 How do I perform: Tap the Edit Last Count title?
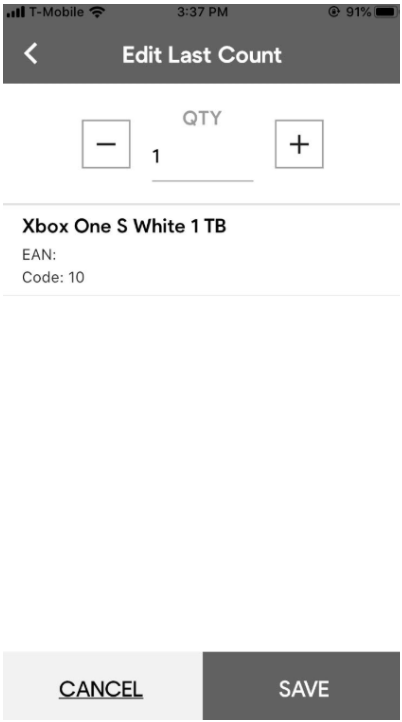pos(202,55)
